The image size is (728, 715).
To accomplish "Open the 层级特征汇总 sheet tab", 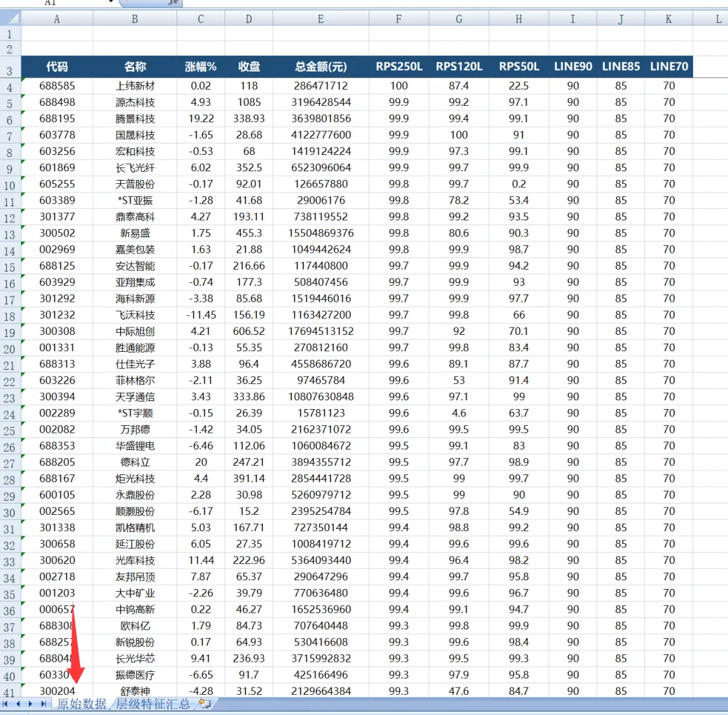I will 153,704.
